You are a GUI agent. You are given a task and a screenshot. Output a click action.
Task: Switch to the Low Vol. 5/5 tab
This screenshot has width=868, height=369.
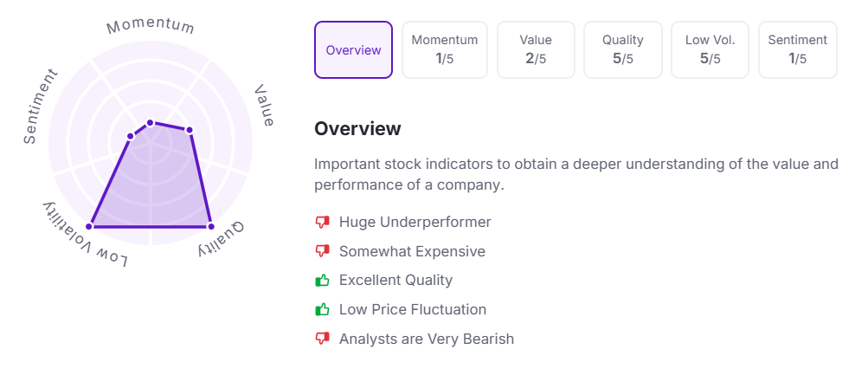[710, 50]
